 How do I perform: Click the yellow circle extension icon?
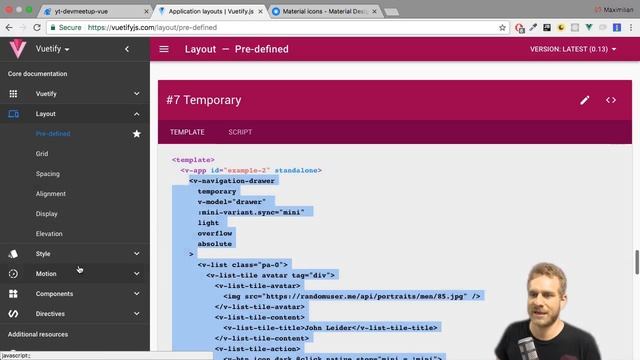(x=561, y=27)
